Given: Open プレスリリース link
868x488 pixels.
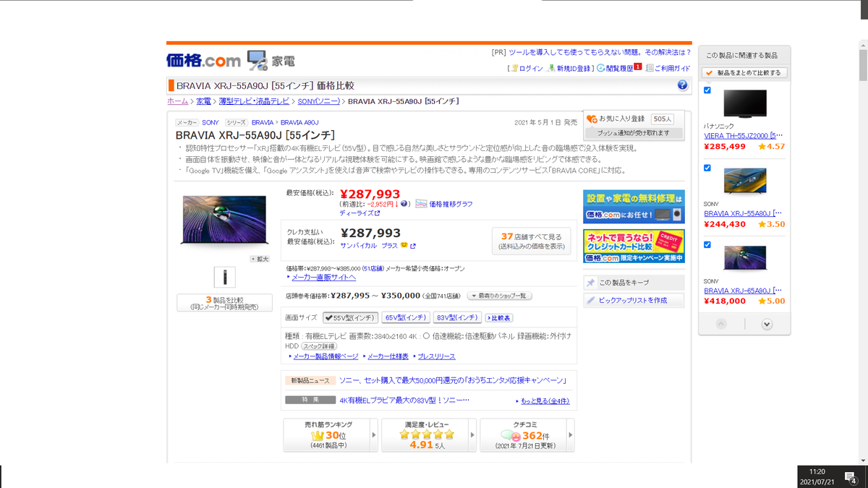Looking at the screenshot, I should pos(436,356).
